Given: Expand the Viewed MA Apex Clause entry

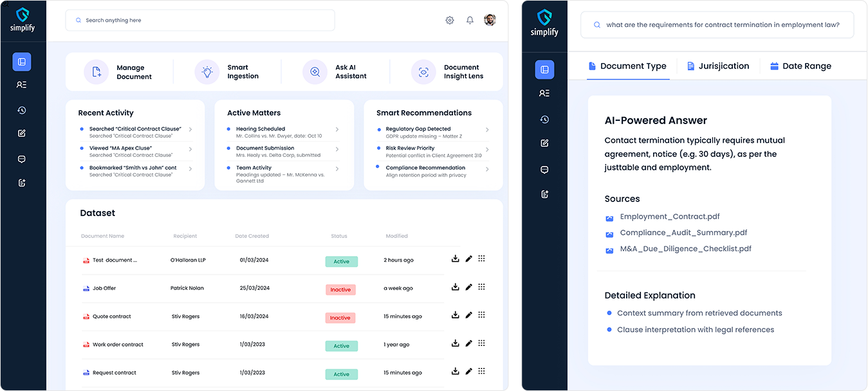Looking at the screenshot, I should (x=189, y=150).
